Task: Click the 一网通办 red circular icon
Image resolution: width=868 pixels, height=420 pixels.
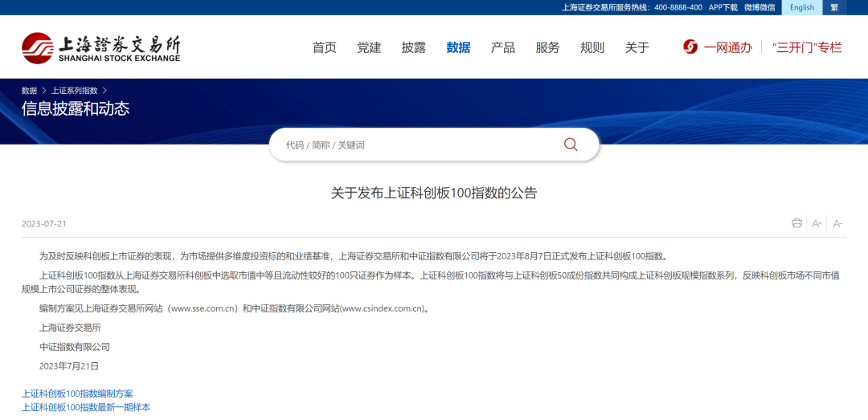Action: 690,47
